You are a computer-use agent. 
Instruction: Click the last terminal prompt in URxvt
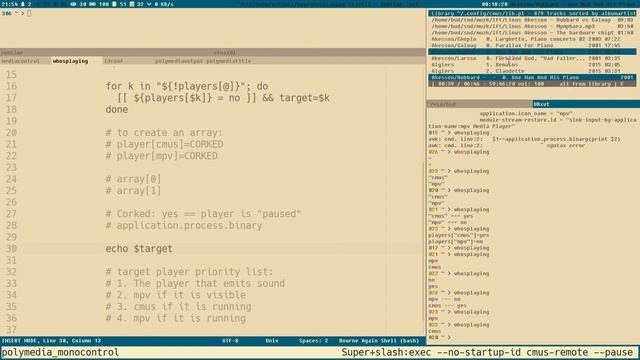[x=439, y=338]
